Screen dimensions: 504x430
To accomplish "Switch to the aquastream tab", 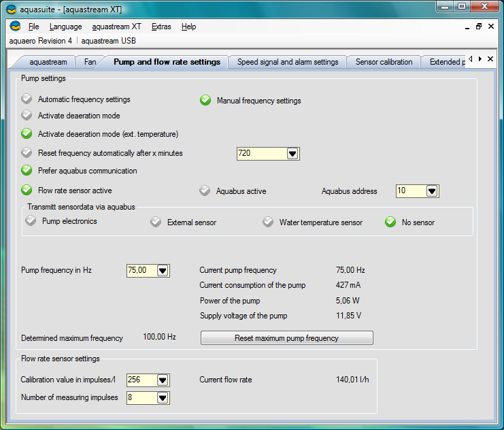I will [x=48, y=62].
